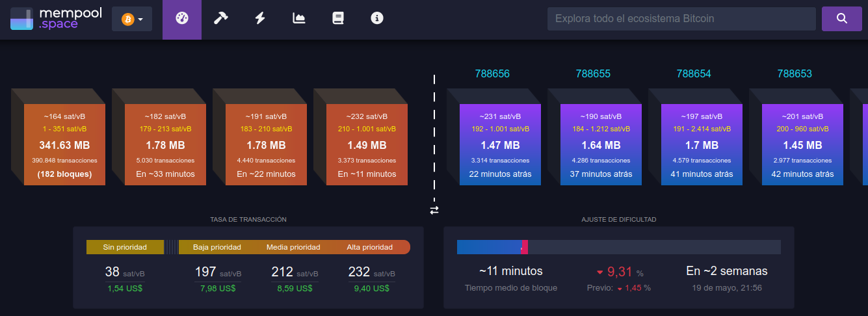Click the 'Tiempo medio de bloque' label
Screen dimensions: 868x316
coord(511,287)
